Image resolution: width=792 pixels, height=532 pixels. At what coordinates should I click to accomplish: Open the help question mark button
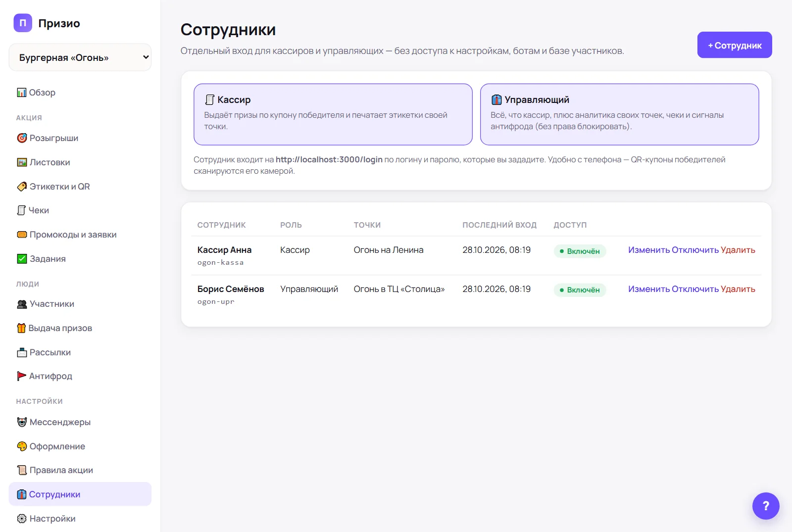766,506
